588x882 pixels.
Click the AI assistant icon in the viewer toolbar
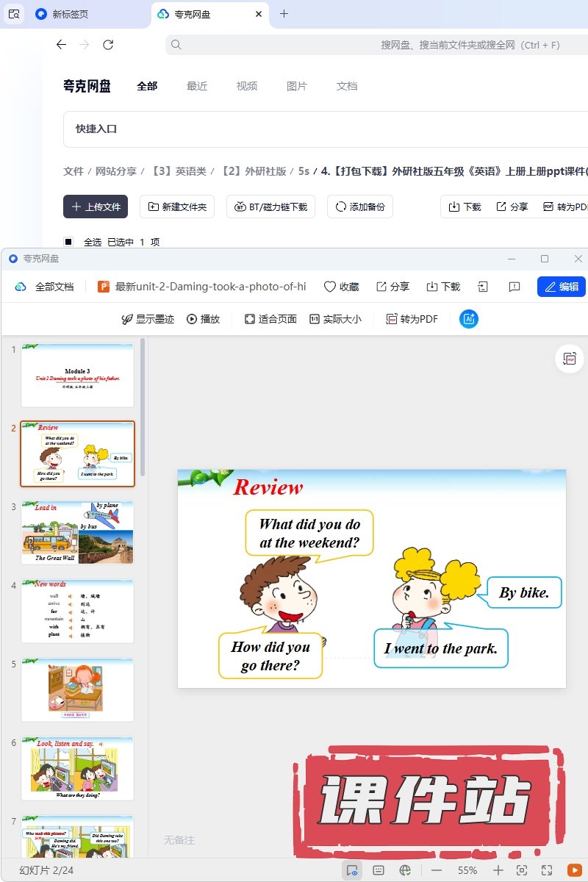(x=469, y=319)
